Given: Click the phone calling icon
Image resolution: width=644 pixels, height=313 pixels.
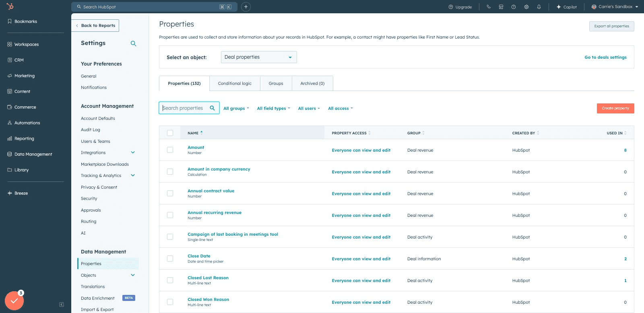Looking at the screenshot, I should tap(489, 7).
